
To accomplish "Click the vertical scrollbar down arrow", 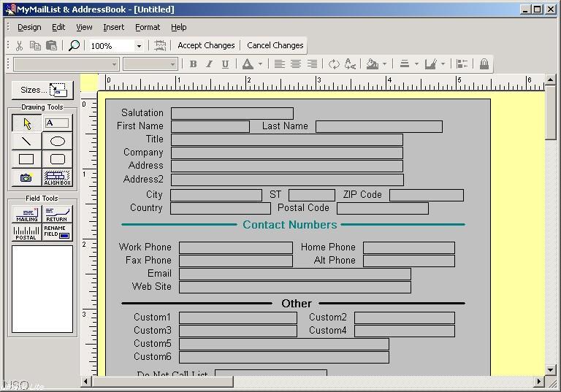I will coord(551,370).
